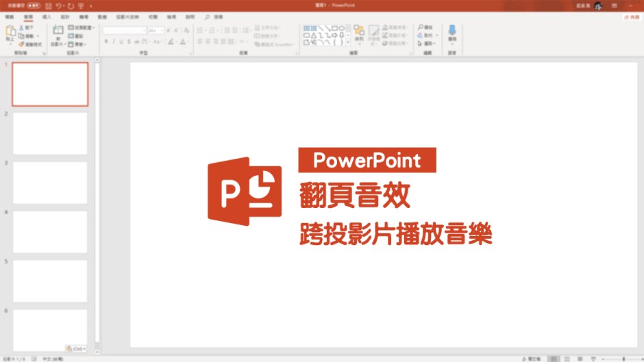This screenshot has height=362, width=644.
Task: Click the Find magnifier icon in editing group
Action: click(x=420, y=27)
